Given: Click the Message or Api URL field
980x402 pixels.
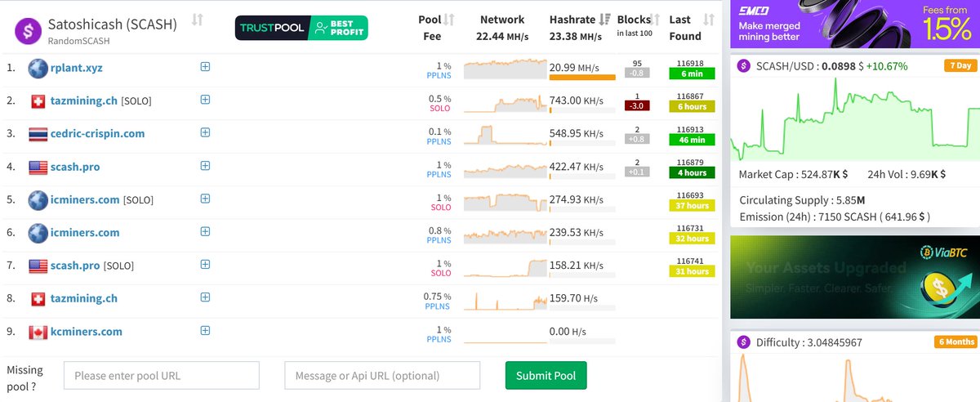Looking at the screenshot, I should [x=382, y=376].
